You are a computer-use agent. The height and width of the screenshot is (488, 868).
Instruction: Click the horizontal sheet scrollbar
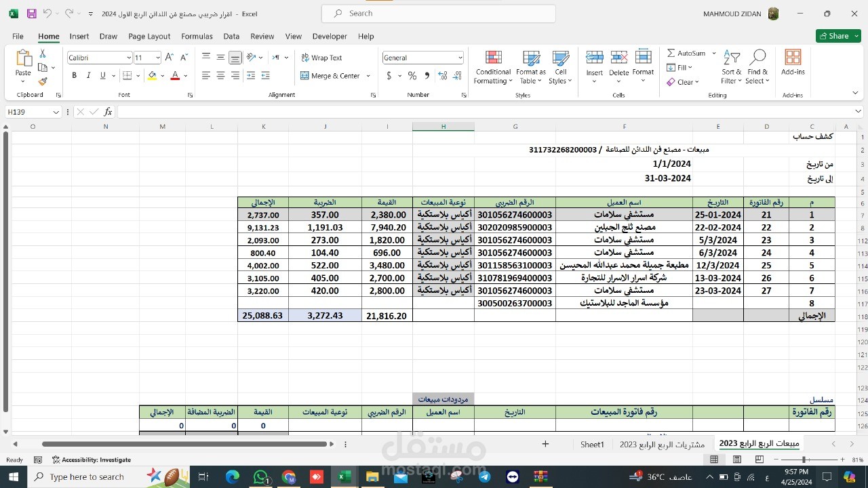185,444
